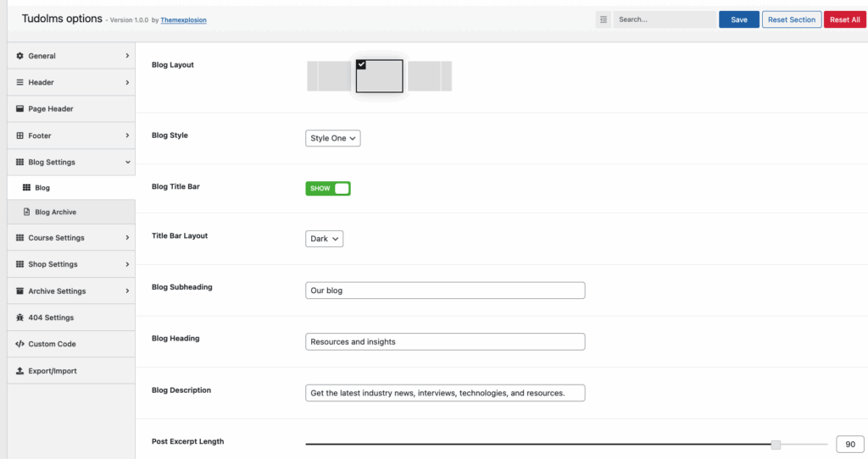Click the General gear icon in sidebar

coord(20,56)
